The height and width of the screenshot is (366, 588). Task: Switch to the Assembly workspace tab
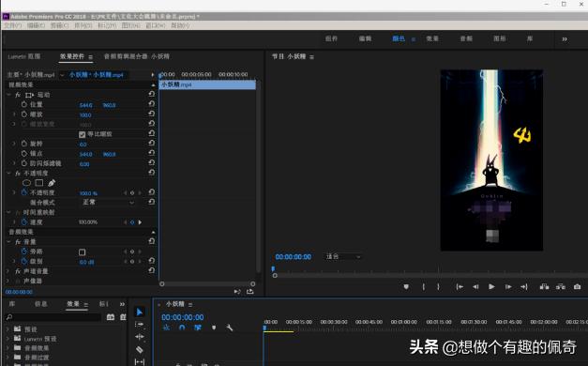[x=331, y=38]
